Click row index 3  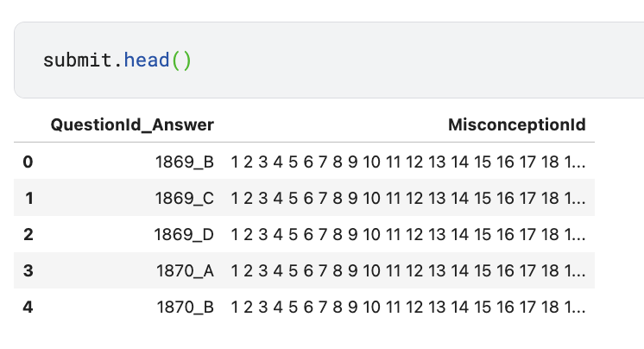(28, 270)
